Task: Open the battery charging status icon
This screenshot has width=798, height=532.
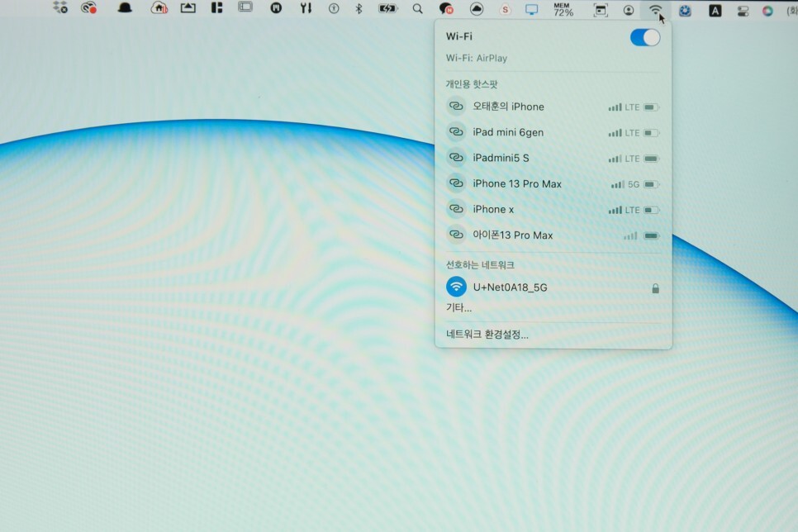Action: pos(387,8)
